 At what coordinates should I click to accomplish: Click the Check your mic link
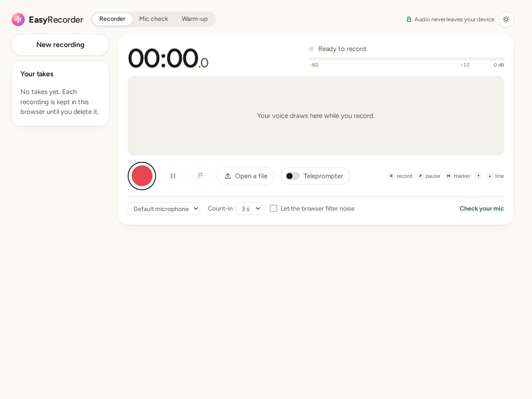pos(481,208)
